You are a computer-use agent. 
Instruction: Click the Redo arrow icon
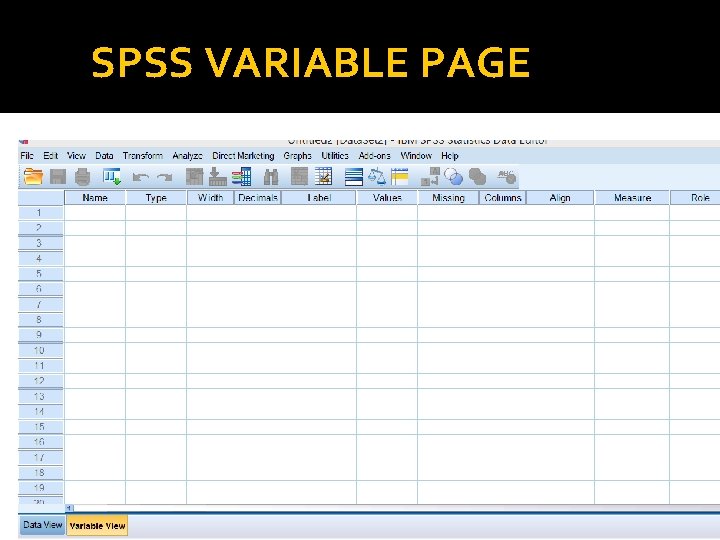[x=164, y=177]
